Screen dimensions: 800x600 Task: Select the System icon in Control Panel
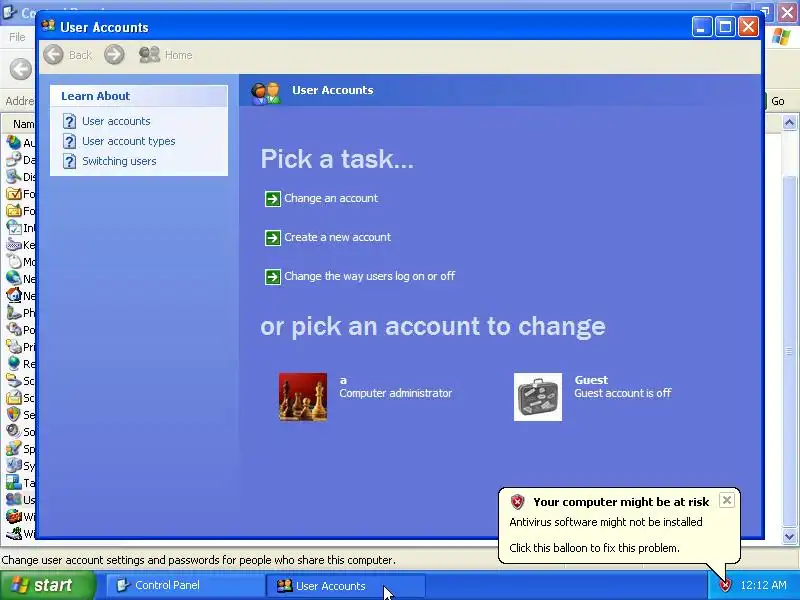[14, 465]
